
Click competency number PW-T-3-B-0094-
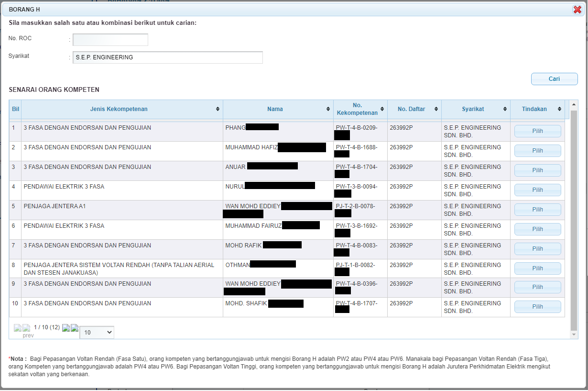(x=357, y=187)
